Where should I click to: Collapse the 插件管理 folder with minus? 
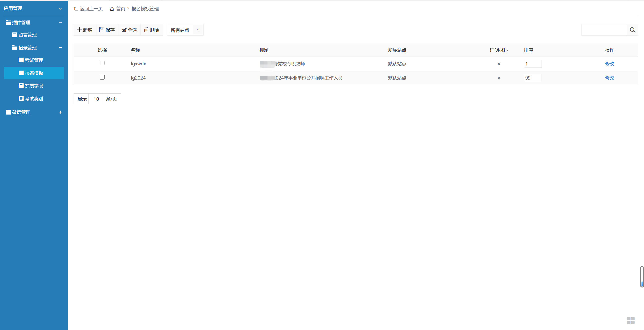60,22
